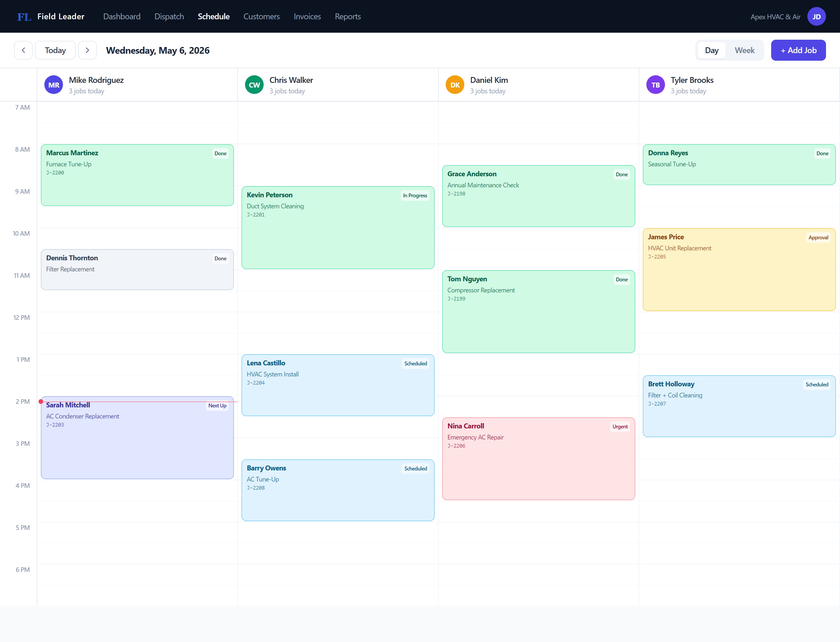Image resolution: width=840 pixels, height=642 pixels.
Task: Open Donna Reyes Seasonal Tune-Up job
Action: tap(739, 165)
